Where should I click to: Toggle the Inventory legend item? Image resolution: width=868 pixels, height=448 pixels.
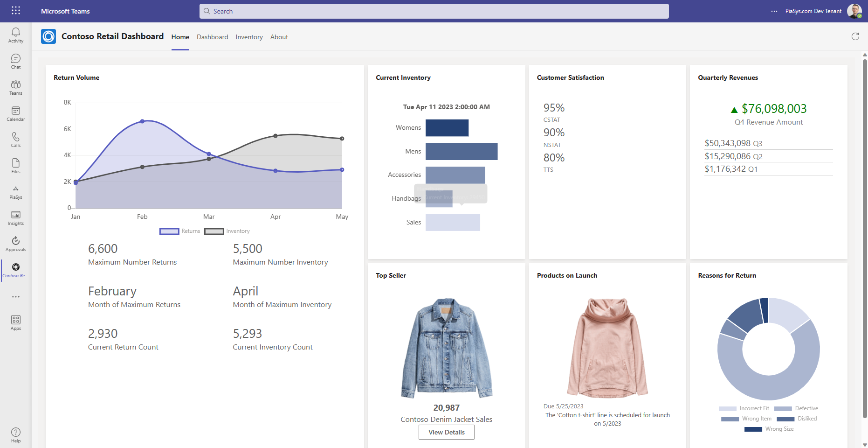(227, 231)
